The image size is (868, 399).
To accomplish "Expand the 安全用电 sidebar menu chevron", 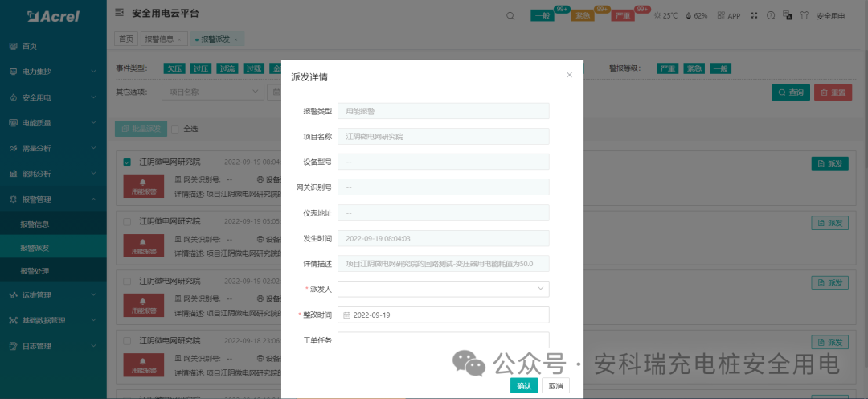I will tap(93, 97).
